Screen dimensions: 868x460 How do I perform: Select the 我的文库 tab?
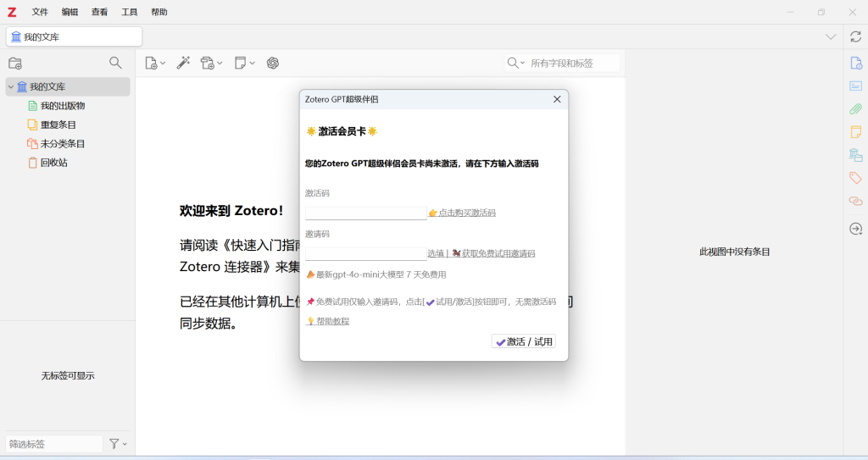(x=75, y=37)
